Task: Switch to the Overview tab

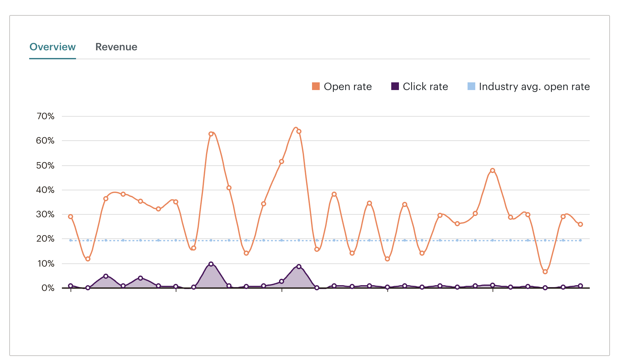Action: click(x=53, y=47)
